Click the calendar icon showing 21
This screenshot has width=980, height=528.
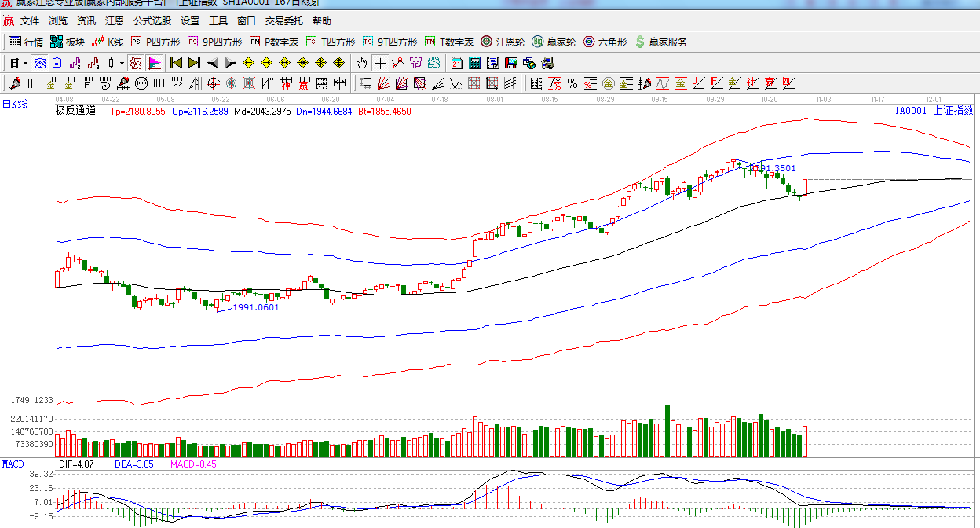[457, 63]
